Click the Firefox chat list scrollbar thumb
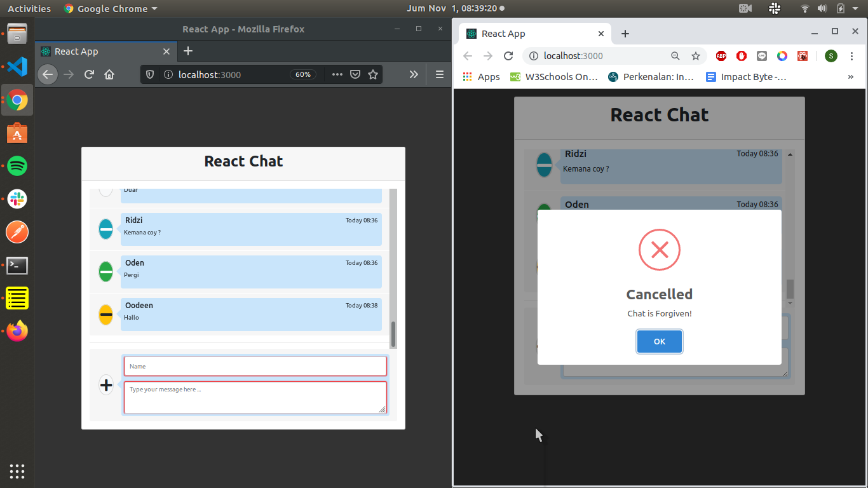The image size is (868, 488). pyautogui.click(x=393, y=334)
